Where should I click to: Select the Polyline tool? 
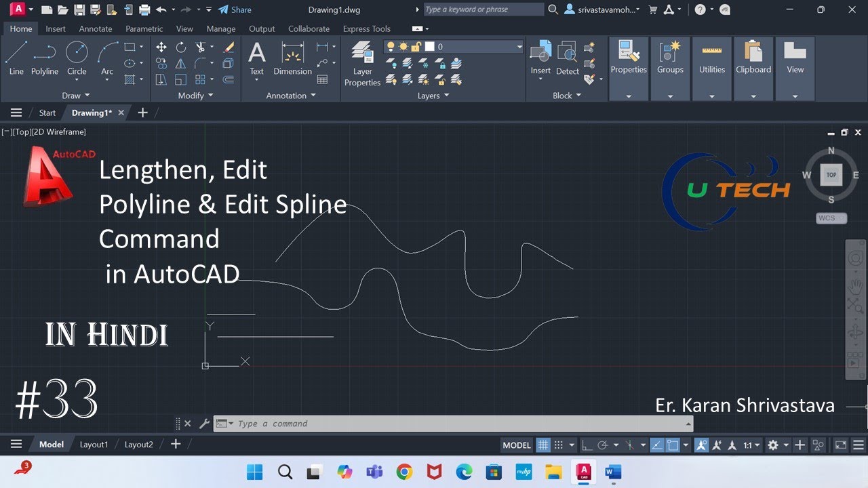(x=45, y=58)
